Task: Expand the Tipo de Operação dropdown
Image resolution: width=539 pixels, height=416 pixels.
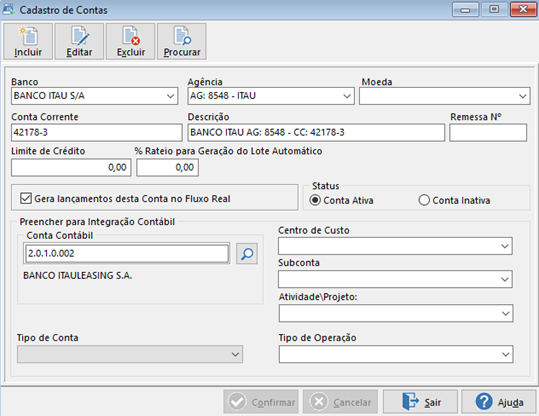Action: 505,354
